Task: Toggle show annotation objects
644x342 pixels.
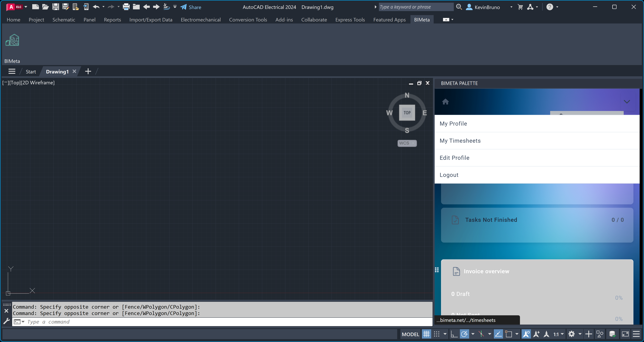Action: tap(526, 334)
